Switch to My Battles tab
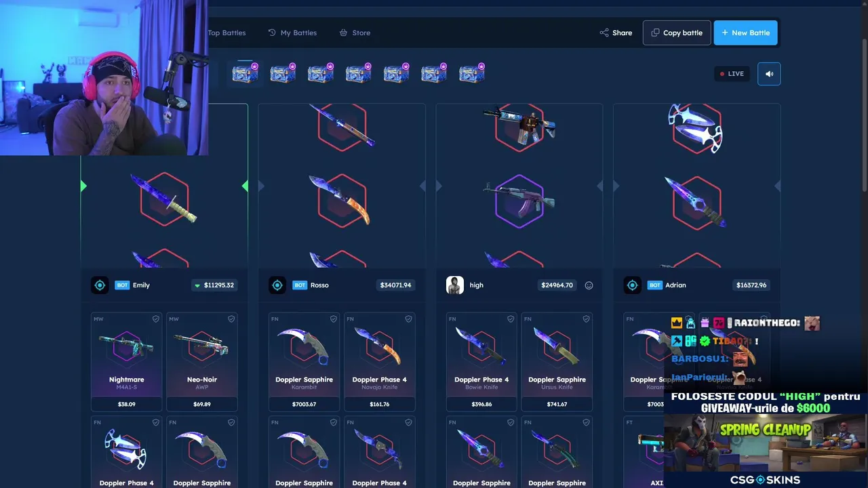The image size is (868, 488). tap(292, 33)
